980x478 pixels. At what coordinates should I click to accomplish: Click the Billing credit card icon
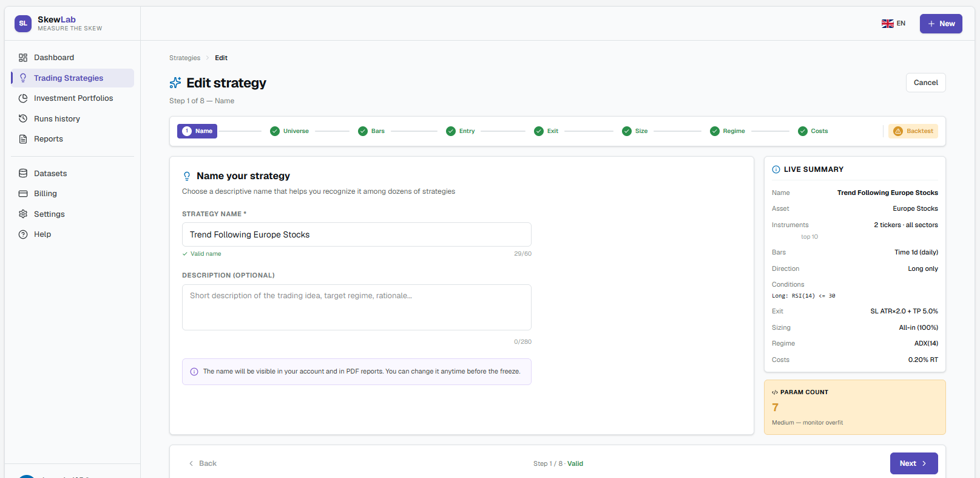pyautogui.click(x=23, y=194)
